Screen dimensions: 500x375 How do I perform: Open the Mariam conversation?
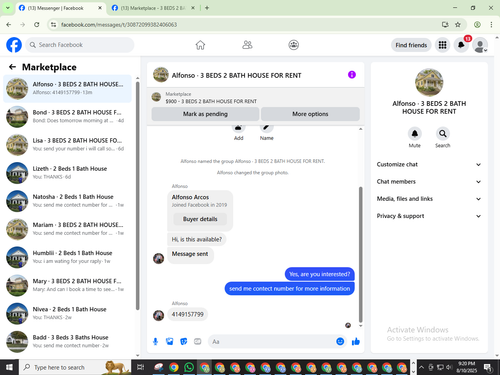click(67, 229)
